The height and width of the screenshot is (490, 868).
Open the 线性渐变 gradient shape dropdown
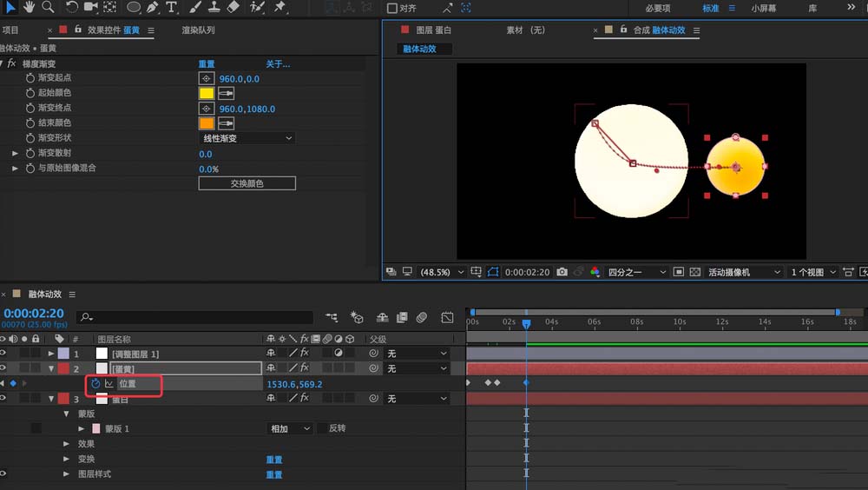tap(247, 138)
